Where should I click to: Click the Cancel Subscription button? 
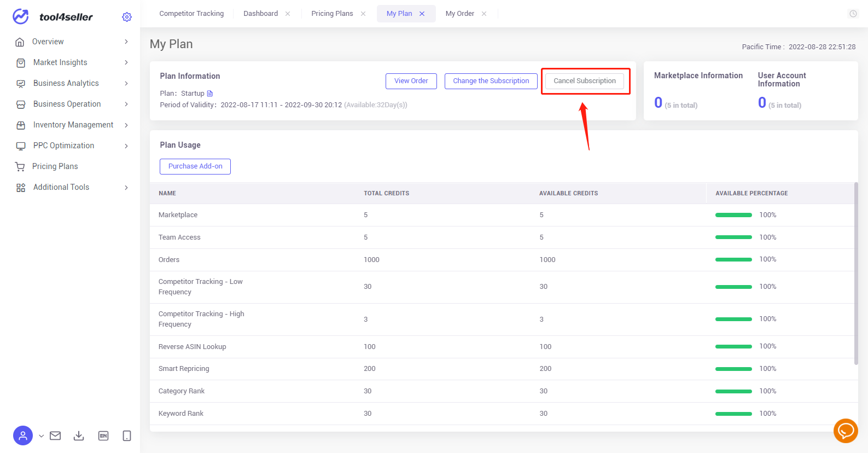[585, 81]
